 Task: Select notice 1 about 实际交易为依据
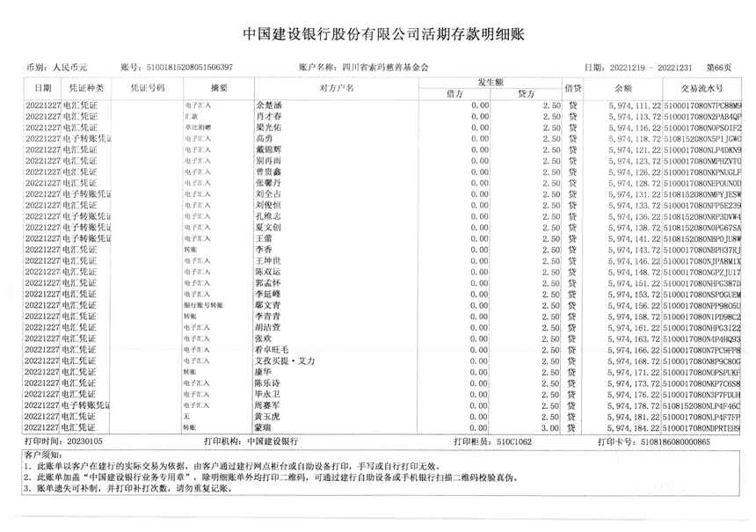(231, 466)
